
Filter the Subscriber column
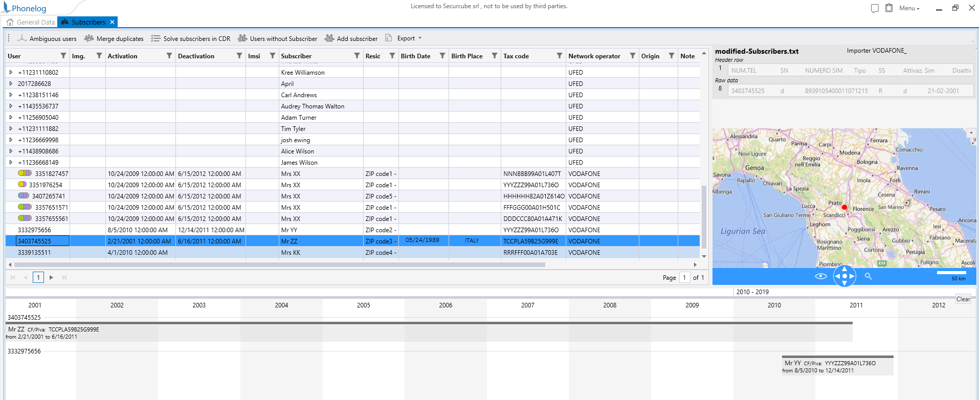click(357, 56)
